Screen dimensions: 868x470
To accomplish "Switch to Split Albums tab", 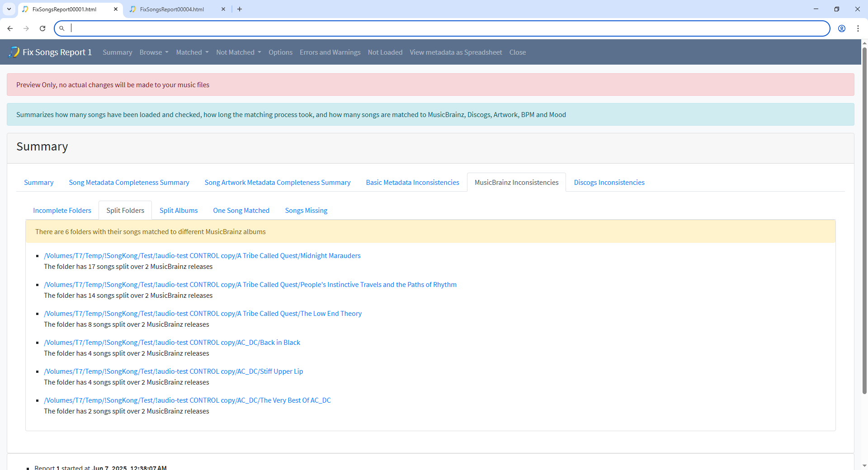I will (x=179, y=211).
